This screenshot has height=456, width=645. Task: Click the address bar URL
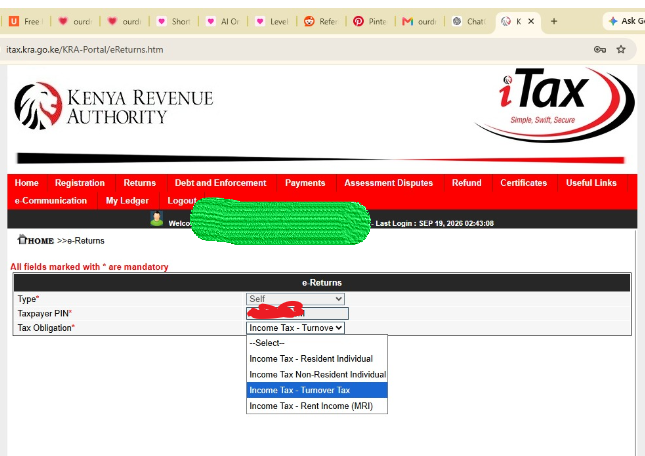(85, 50)
